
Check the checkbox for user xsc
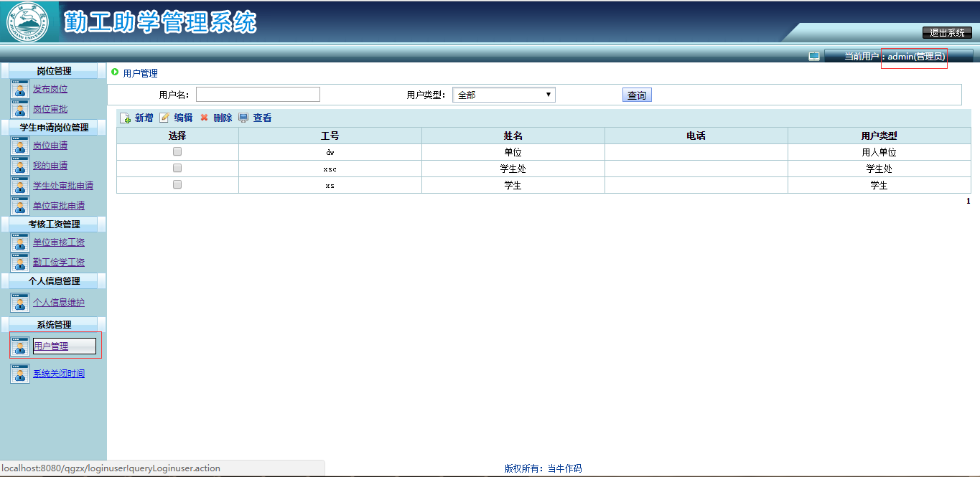pos(177,168)
